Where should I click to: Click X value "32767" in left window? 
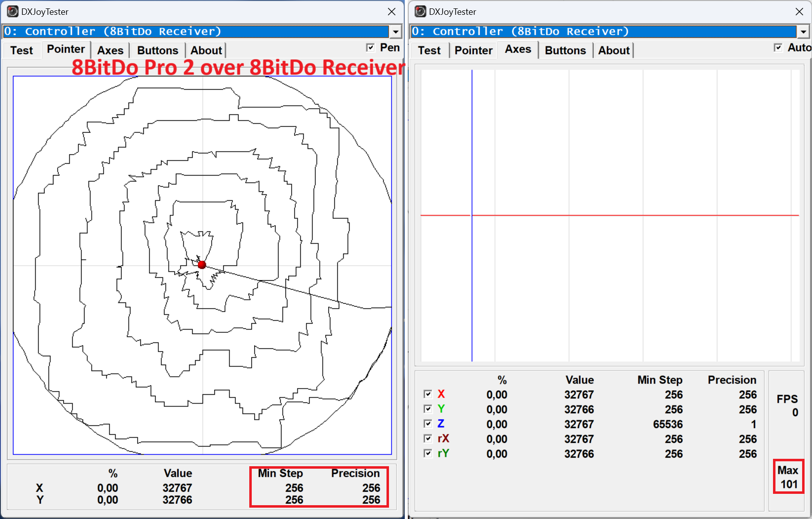coord(177,488)
